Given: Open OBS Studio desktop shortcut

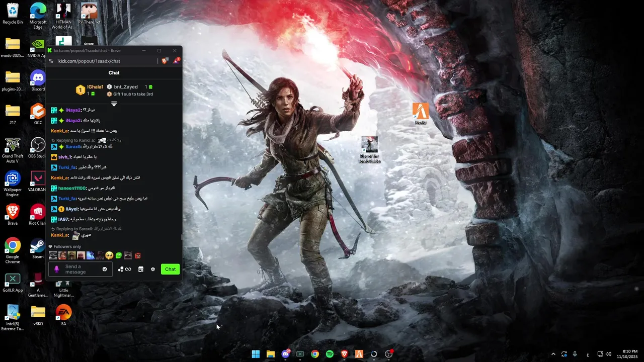Looking at the screenshot, I should (38, 148).
